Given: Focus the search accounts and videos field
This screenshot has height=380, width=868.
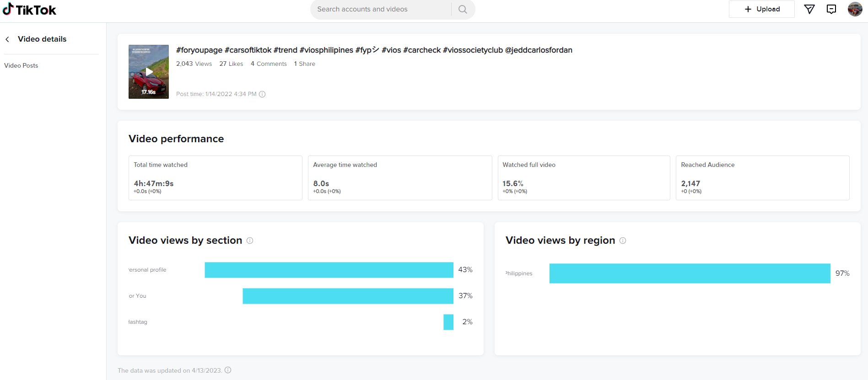Looking at the screenshot, I should (380, 9).
